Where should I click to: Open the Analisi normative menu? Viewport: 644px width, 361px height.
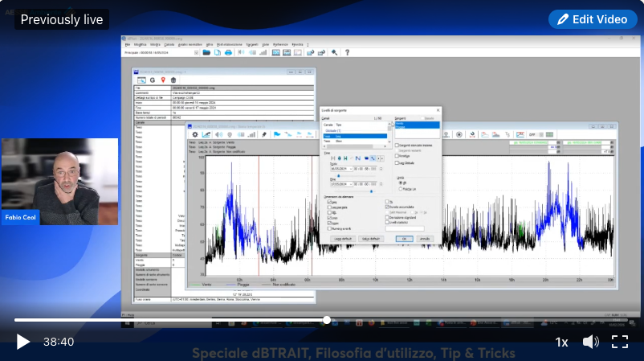190,44
